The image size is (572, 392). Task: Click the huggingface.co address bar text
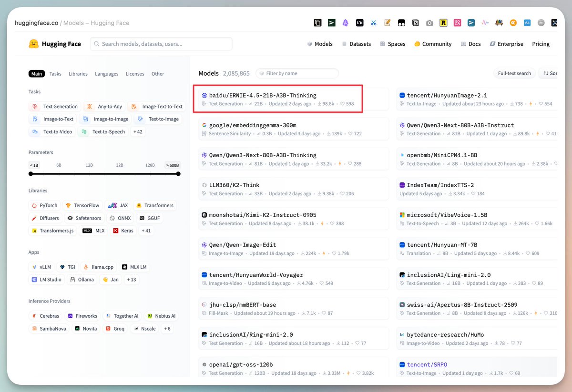[36, 23]
